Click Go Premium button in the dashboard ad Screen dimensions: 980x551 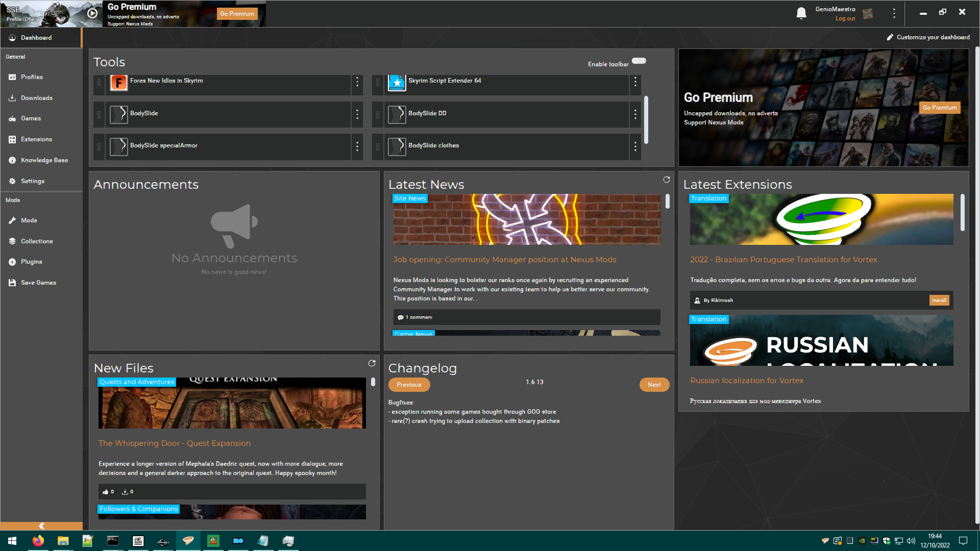(x=940, y=108)
